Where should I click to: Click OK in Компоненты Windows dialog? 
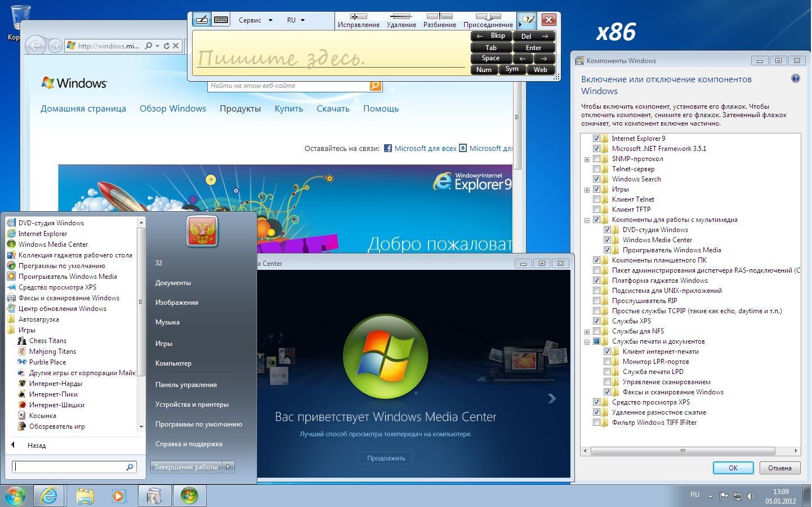(733, 468)
